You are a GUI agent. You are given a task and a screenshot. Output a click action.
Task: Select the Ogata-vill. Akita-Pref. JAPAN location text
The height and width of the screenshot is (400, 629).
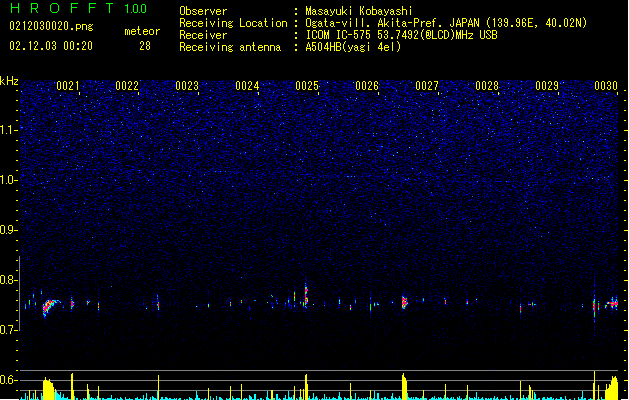(446, 23)
